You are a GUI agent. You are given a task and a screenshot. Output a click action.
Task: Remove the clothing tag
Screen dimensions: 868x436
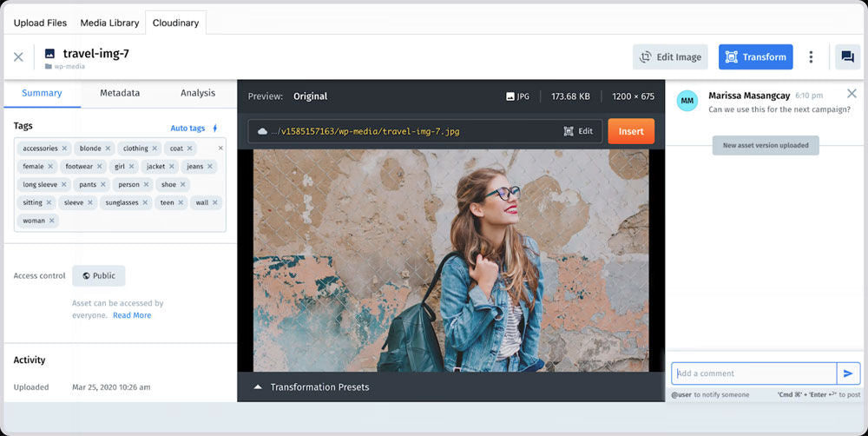point(155,149)
